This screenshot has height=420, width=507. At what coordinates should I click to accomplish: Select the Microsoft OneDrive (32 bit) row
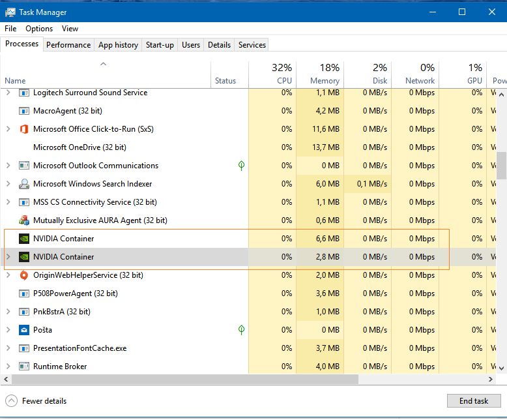(x=248, y=147)
